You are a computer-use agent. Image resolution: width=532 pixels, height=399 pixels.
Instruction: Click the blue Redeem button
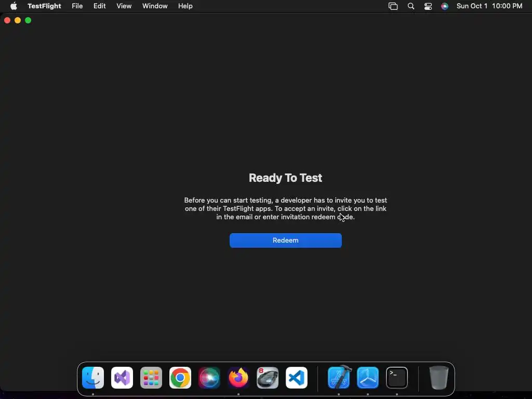coord(285,240)
